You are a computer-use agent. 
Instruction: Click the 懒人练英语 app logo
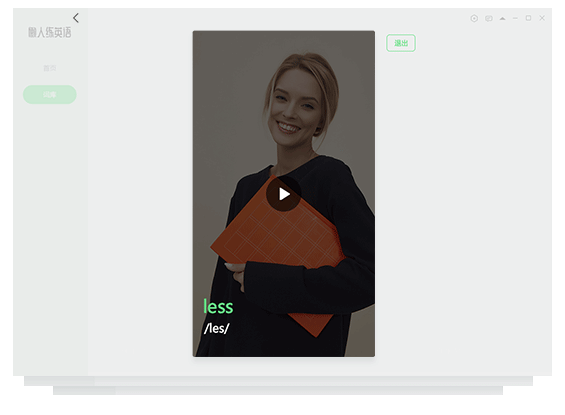coord(50,32)
